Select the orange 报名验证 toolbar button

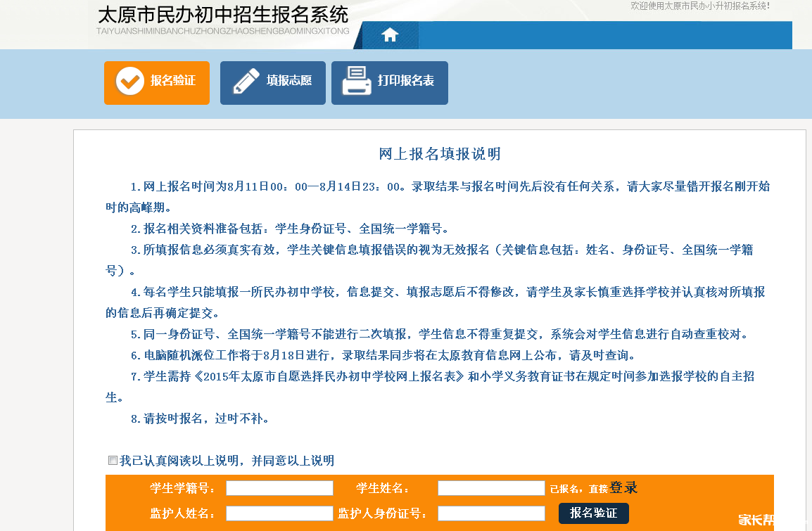coord(156,82)
